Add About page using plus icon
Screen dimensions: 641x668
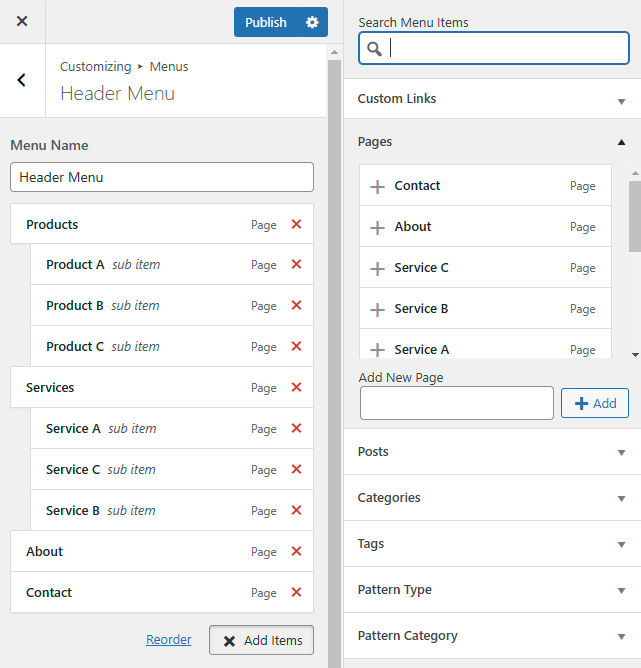pyautogui.click(x=377, y=228)
